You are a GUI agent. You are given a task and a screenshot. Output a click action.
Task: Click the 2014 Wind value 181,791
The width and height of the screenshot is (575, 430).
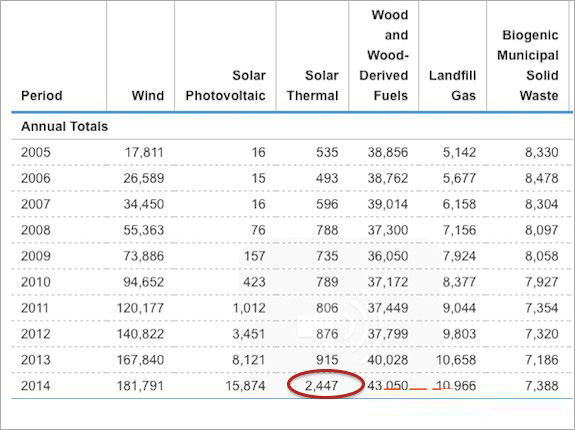pos(140,386)
